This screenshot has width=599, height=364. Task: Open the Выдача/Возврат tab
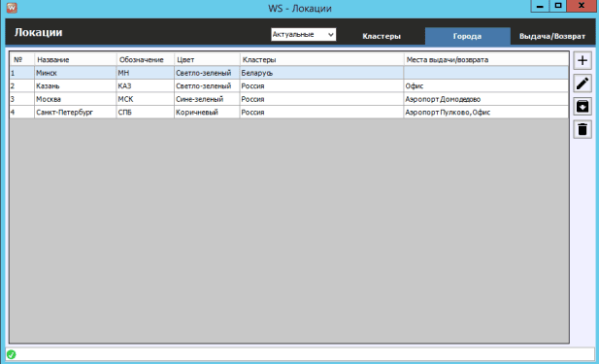552,36
